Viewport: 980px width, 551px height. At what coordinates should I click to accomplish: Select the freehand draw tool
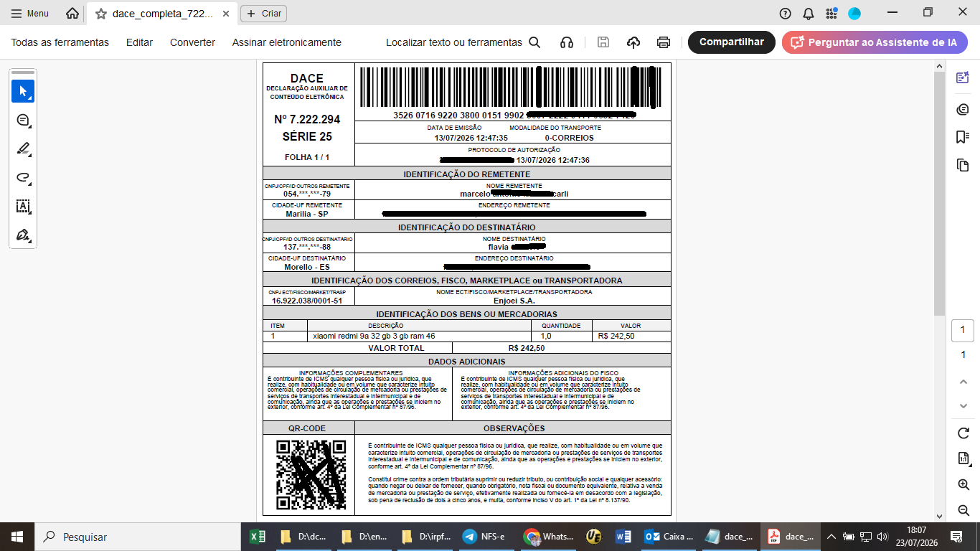tap(23, 177)
